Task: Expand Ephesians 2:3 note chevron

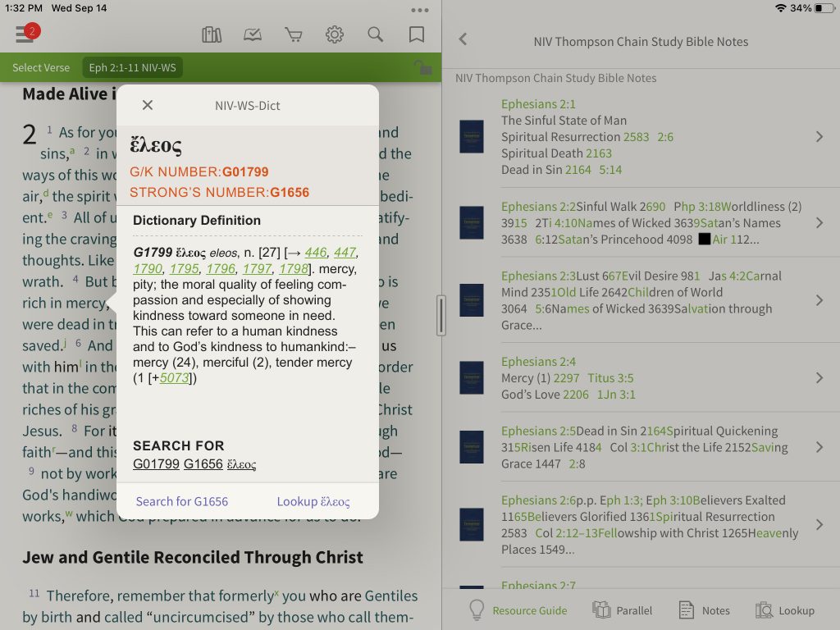Action: tap(819, 300)
